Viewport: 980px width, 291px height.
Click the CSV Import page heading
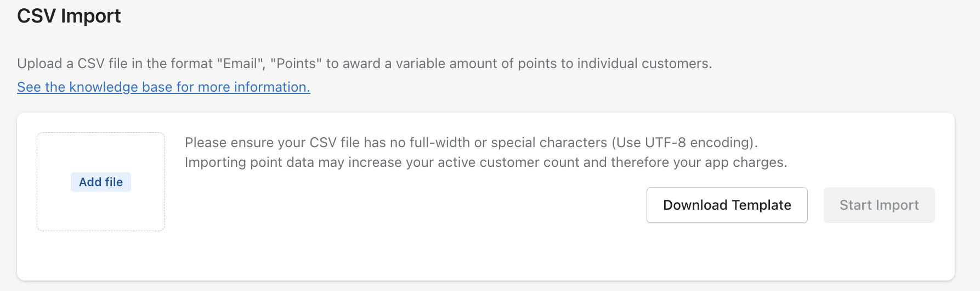[69, 16]
